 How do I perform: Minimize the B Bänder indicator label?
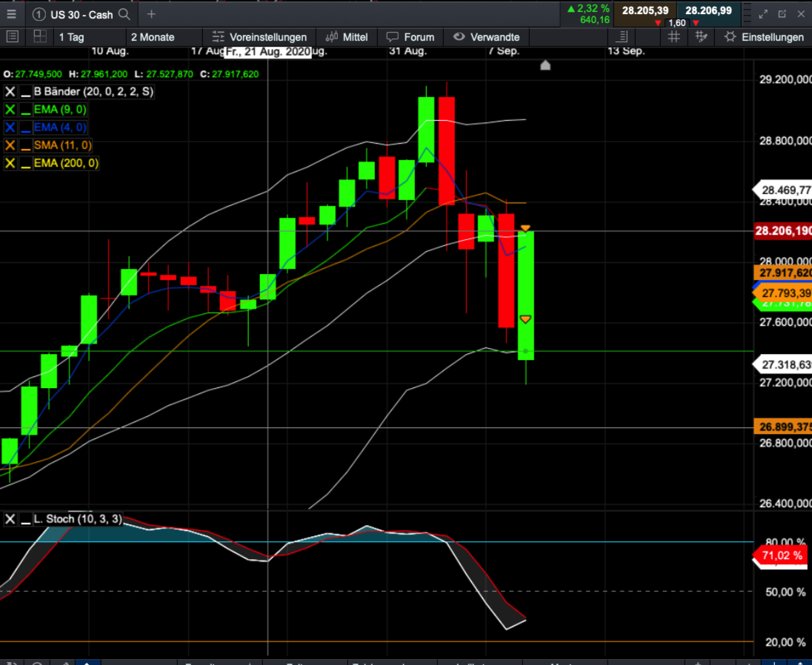(x=25, y=92)
